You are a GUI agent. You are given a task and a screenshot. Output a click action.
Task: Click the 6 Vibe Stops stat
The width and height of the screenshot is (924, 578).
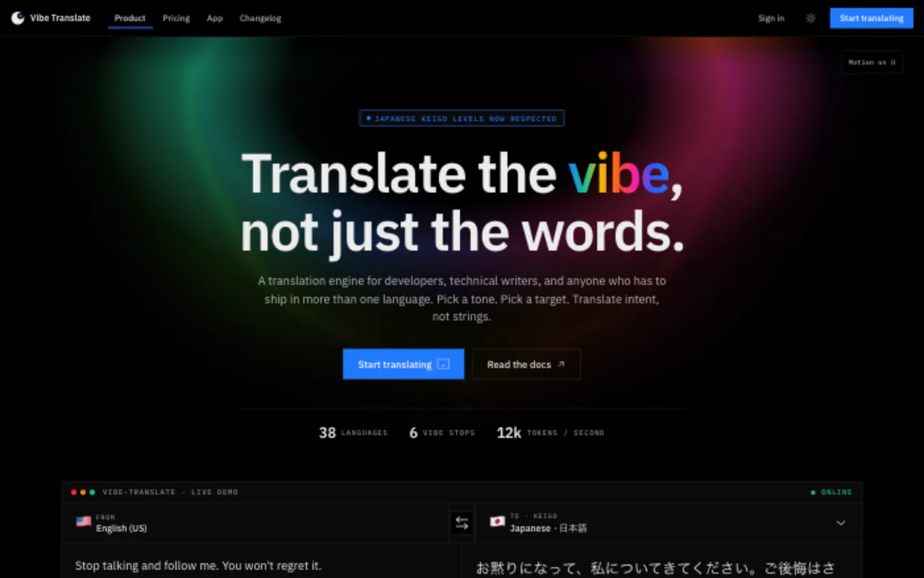442,433
